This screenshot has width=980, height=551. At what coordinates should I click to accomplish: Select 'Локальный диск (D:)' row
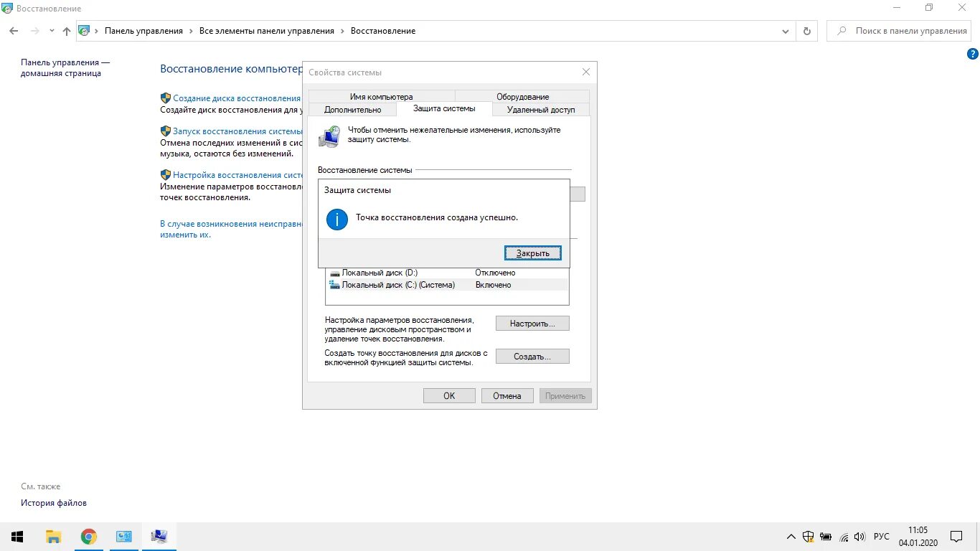click(x=447, y=273)
